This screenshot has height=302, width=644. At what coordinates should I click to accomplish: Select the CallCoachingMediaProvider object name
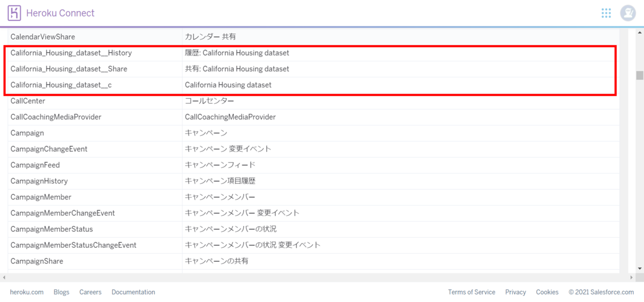point(56,117)
